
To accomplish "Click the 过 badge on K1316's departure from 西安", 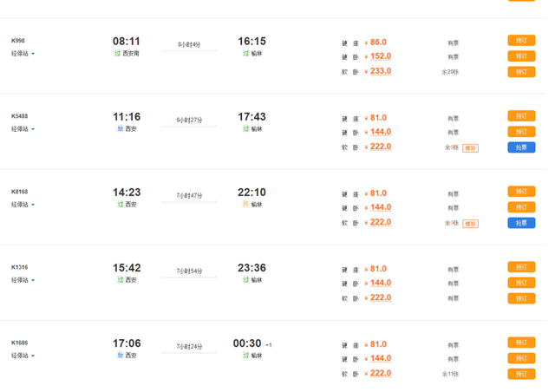I will (120, 280).
